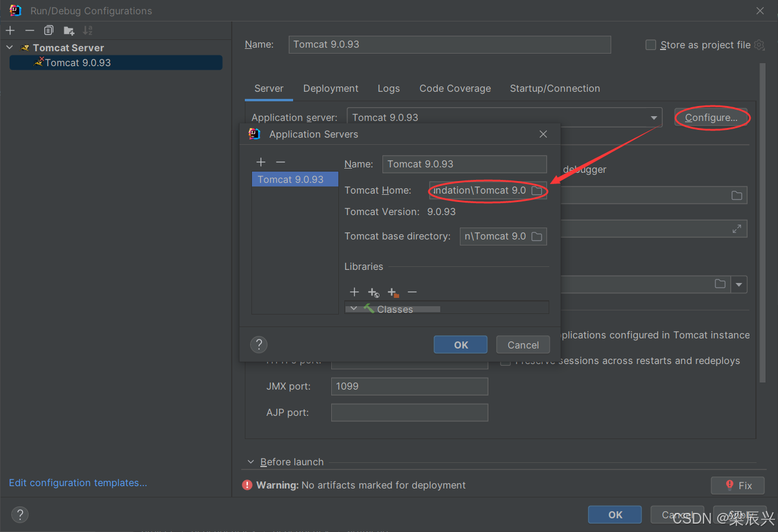Select Tomcat 9.0.93 in configurations tree

116,63
